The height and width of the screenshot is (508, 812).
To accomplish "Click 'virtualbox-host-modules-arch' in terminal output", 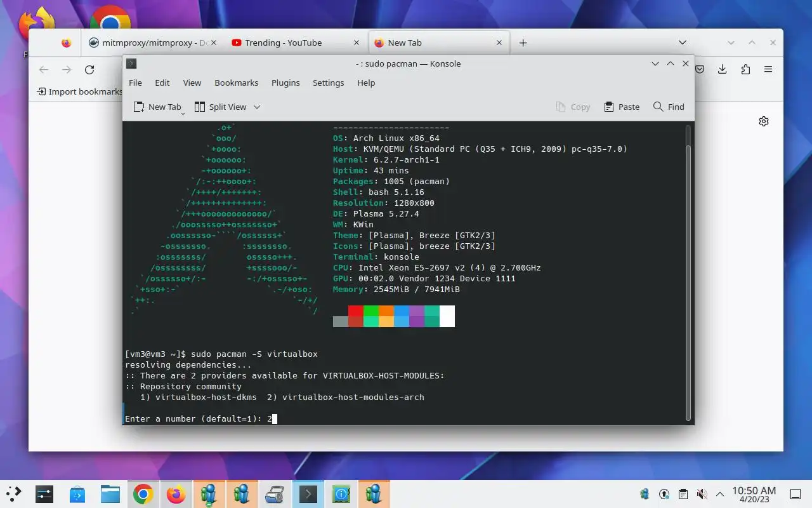I will tap(353, 398).
